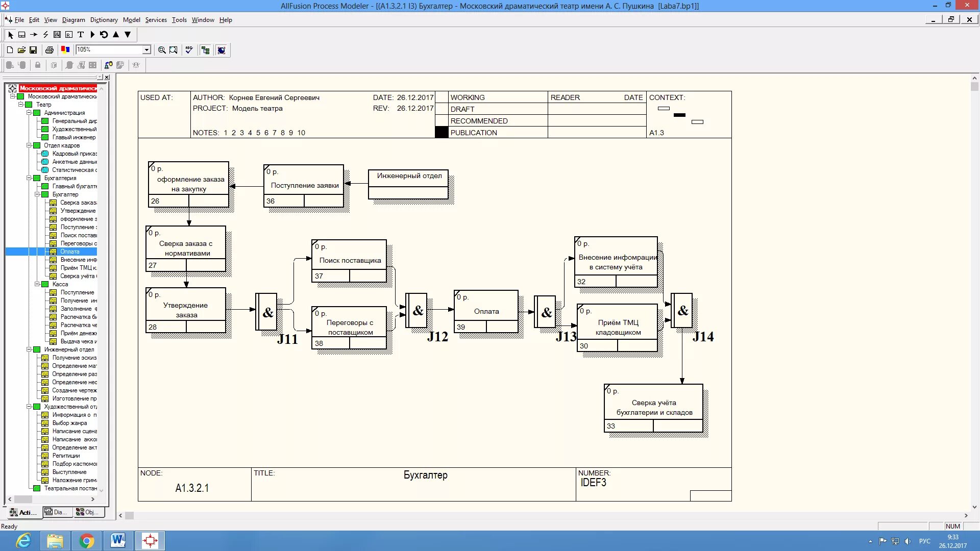Image resolution: width=980 pixels, height=551 pixels.
Task: Choose the Text tool
Action: coord(81,35)
